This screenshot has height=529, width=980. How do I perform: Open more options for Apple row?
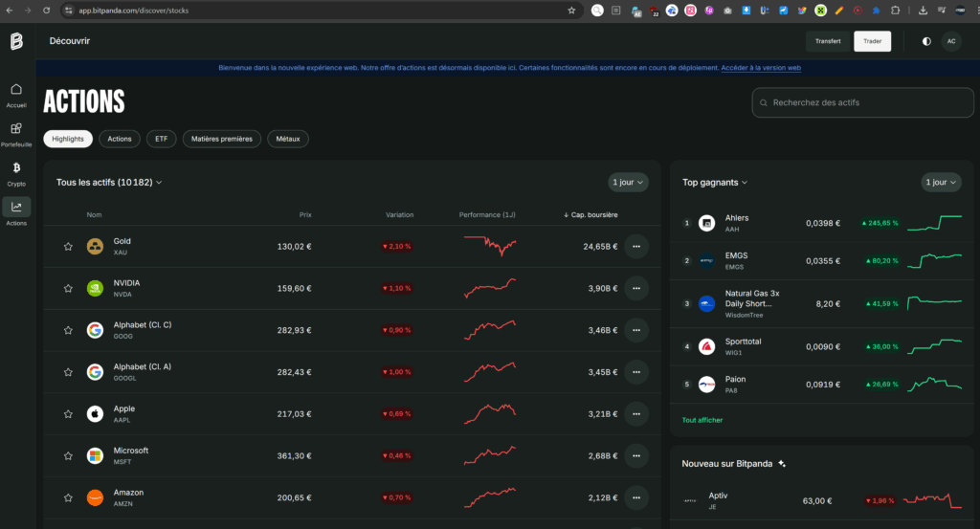point(636,413)
